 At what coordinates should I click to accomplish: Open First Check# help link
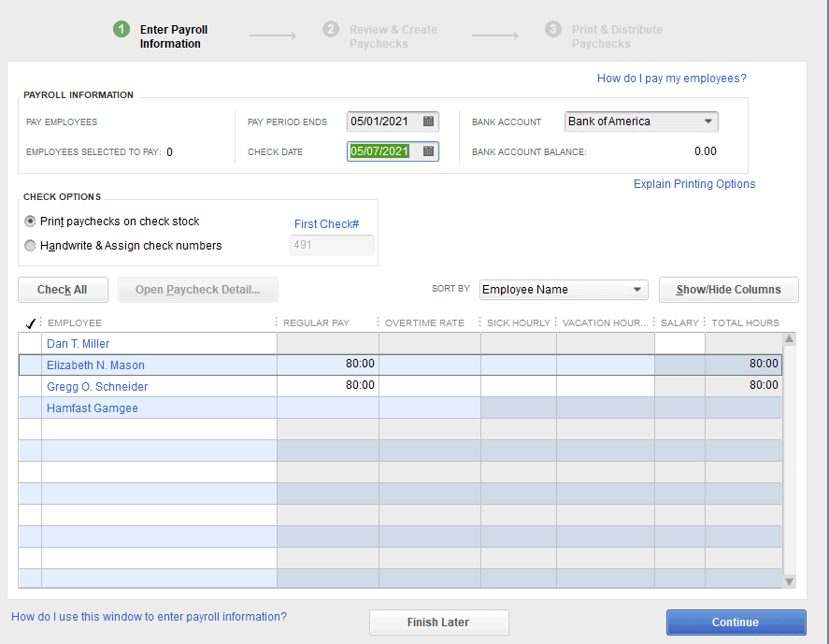point(327,224)
